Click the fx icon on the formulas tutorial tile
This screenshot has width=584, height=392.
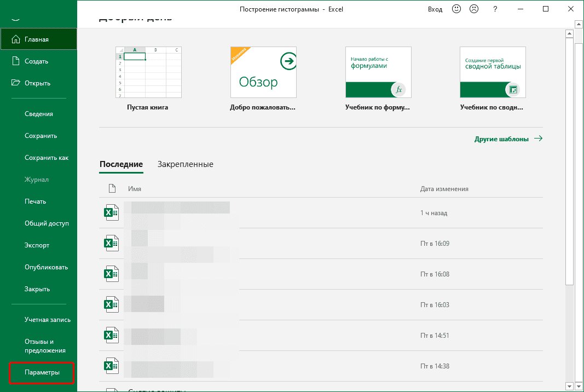pyautogui.click(x=399, y=89)
